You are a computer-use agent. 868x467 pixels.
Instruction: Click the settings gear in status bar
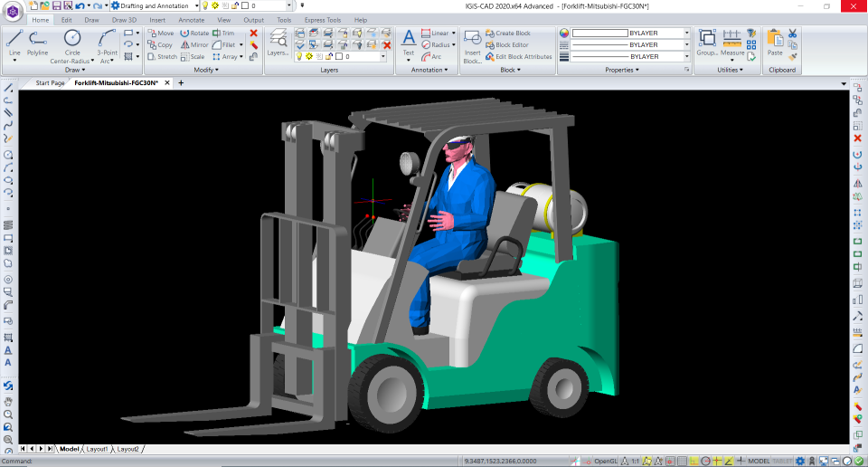(x=800, y=461)
